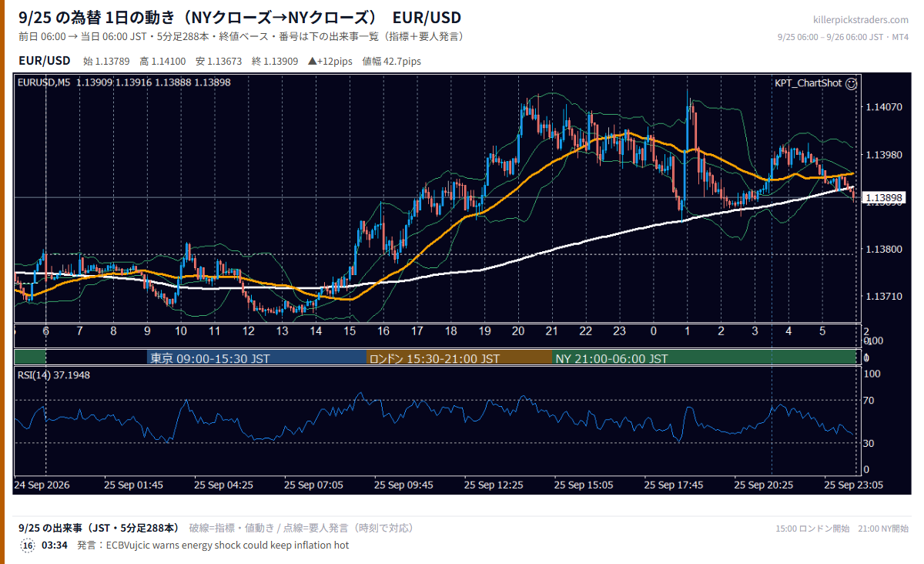Image resolution: width=924 pixels, height=564 pixels.
Task: Click the current price tag 1.13898
Action: pos(883,198)
